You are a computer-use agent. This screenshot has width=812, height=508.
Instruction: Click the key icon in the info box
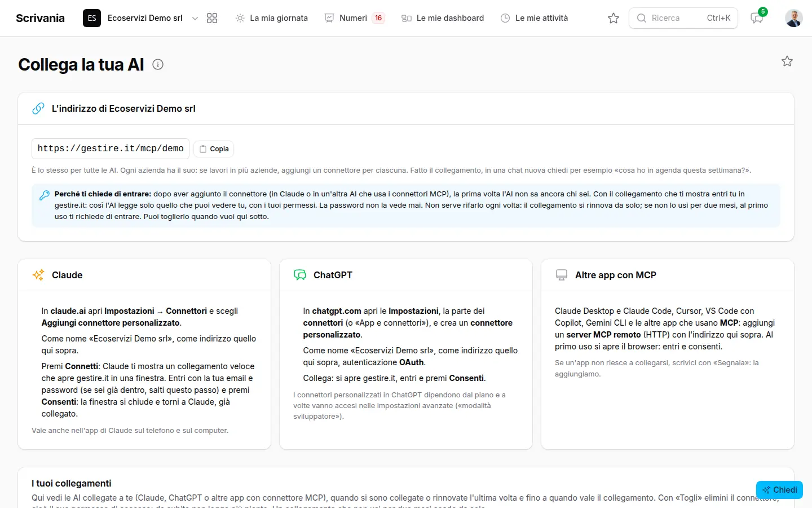click(44, 195)
